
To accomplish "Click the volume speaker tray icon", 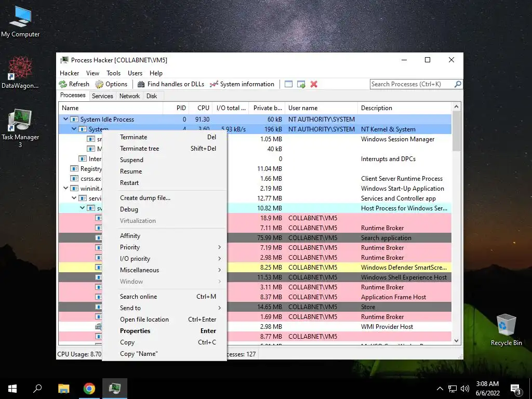I will tap(465, 389).
